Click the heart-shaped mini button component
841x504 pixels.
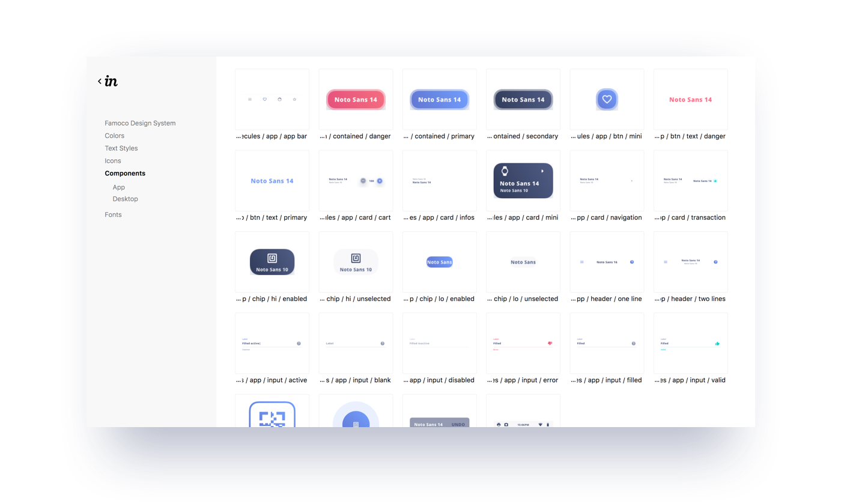pos(607,99)
